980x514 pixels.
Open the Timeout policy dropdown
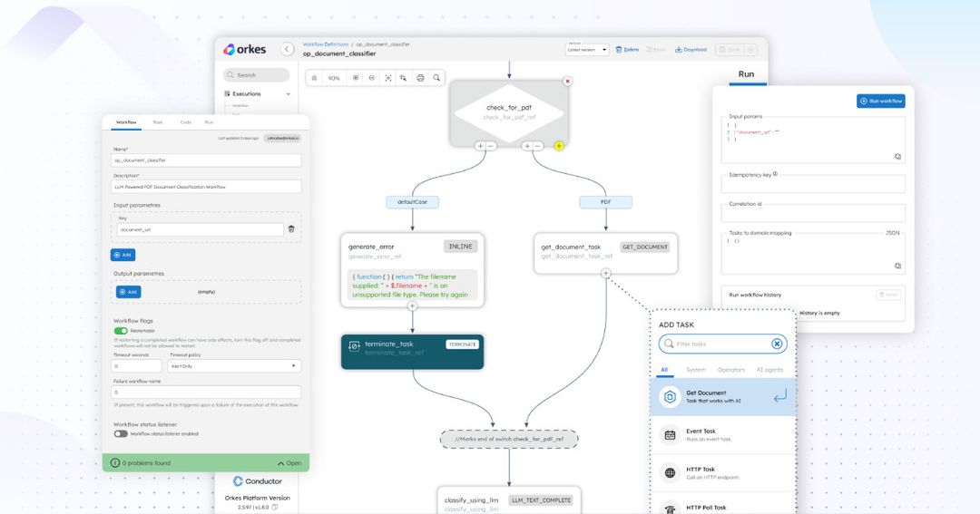[x=234, y=366]
